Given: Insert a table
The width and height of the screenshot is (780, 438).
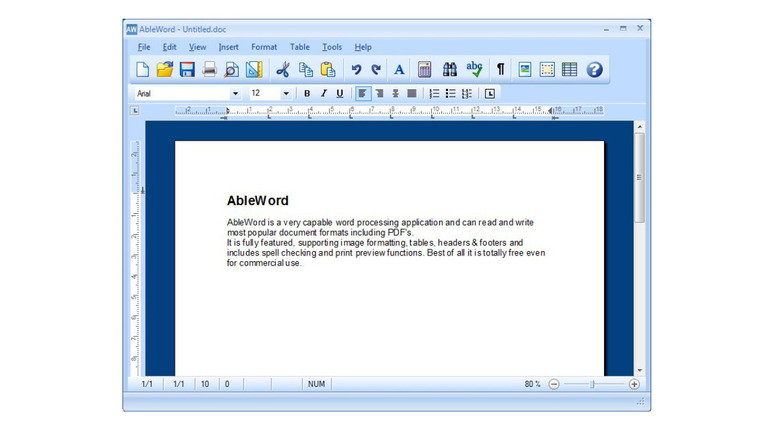Looking at the screenshot, I should tap(570, 70).
